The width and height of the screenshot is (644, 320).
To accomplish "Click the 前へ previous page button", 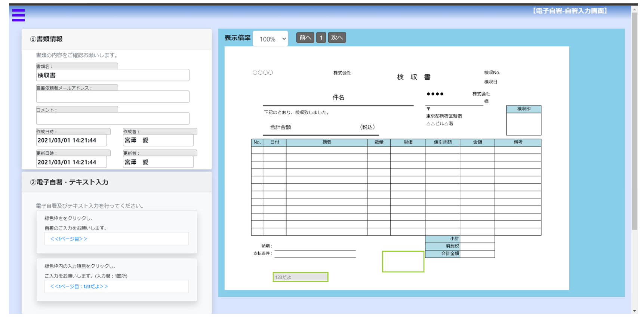I will [x=305, y=37].
